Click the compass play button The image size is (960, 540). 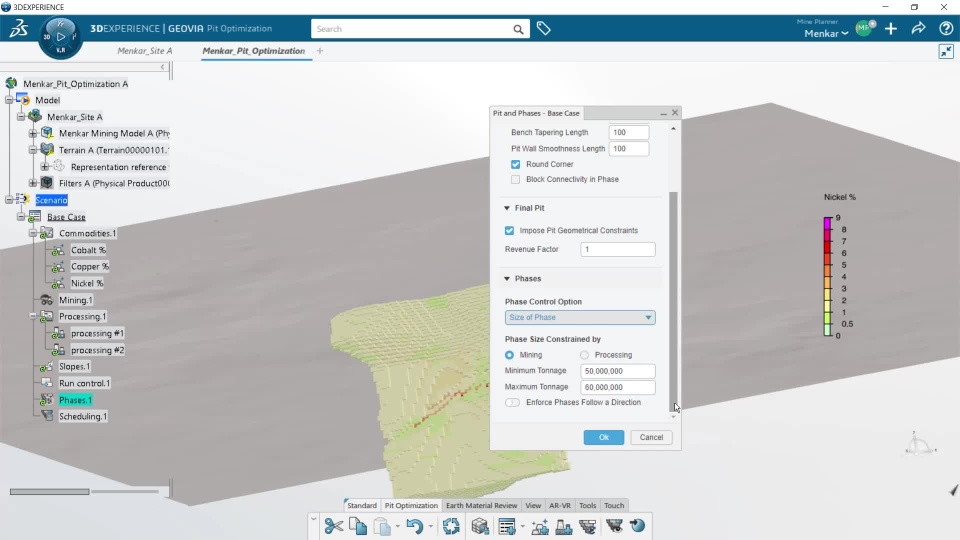[x=61, y=37]
